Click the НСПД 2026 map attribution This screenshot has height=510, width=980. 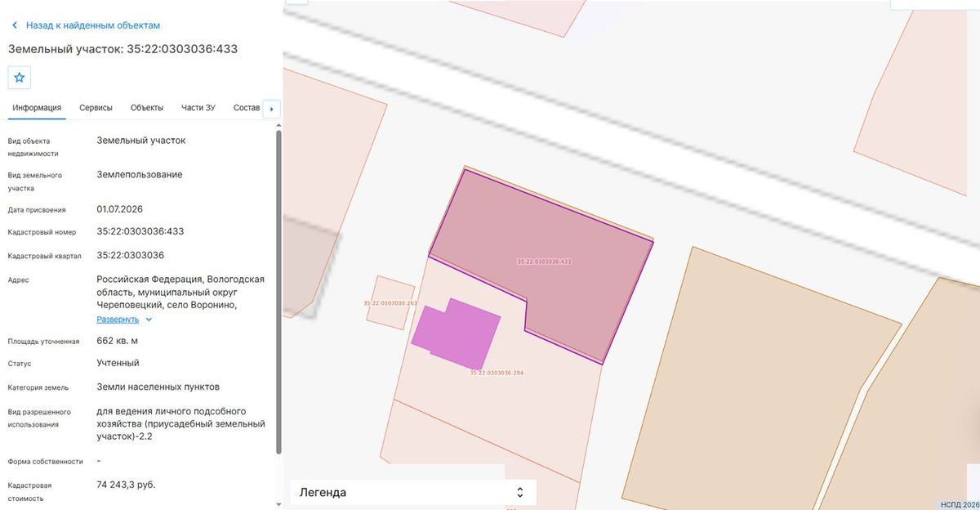959,505
